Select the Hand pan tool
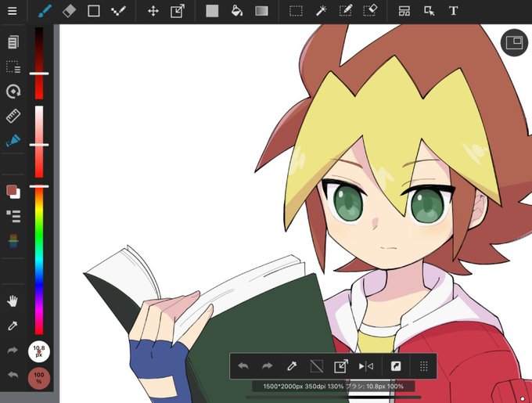Image resolution: width=532 pixels, height=403 pixels. pos(13,301)
